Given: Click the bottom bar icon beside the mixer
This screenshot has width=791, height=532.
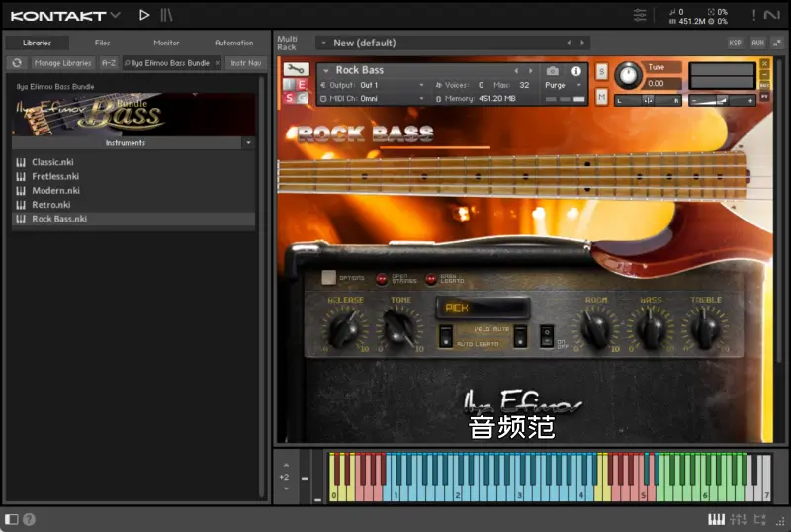Looking at the screenshot, I should (759, 519).
